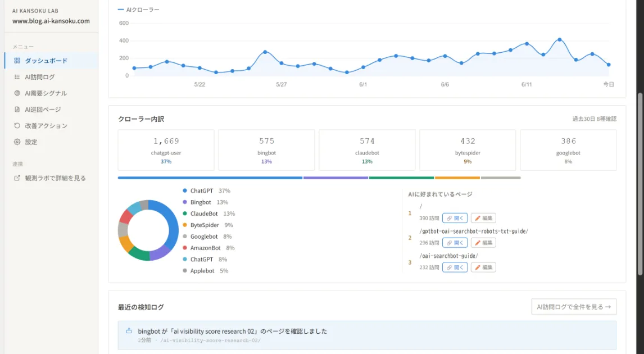Click the www.blog.ai-kansoku.com site name

point(51,21)
